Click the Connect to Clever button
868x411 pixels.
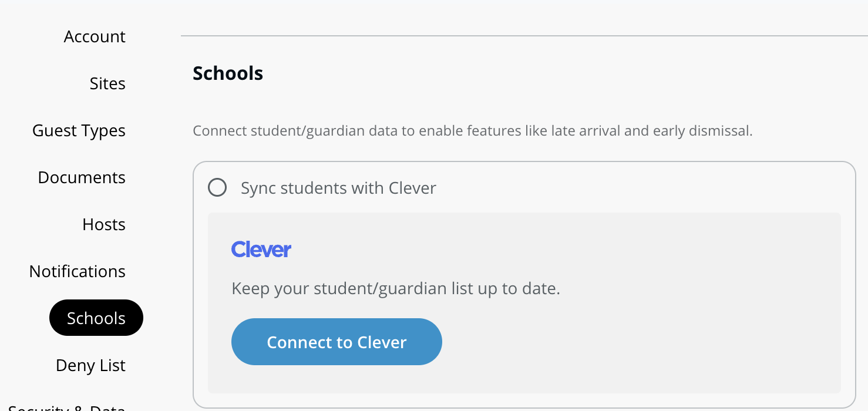click(x=336, y=342)
